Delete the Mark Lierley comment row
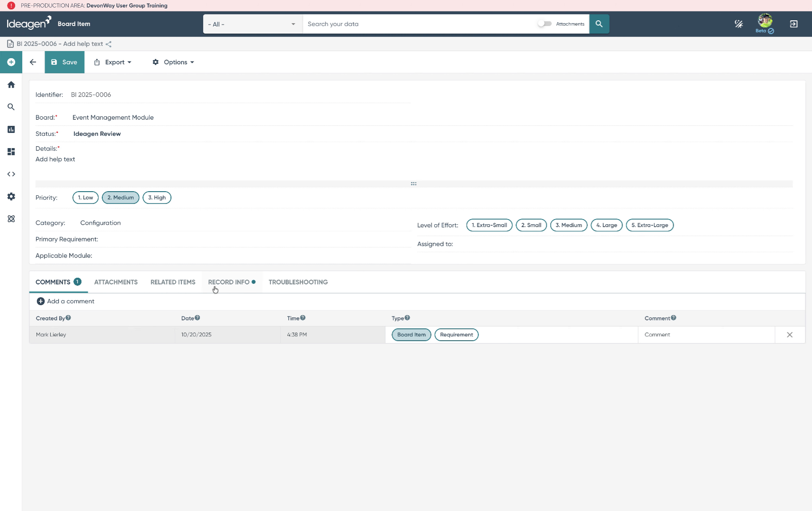Viewport: 812px width, 511px height. coord(790,335)
